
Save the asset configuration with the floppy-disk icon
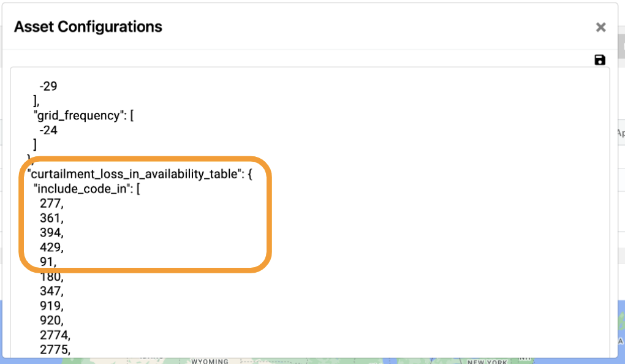pos(599,60)
